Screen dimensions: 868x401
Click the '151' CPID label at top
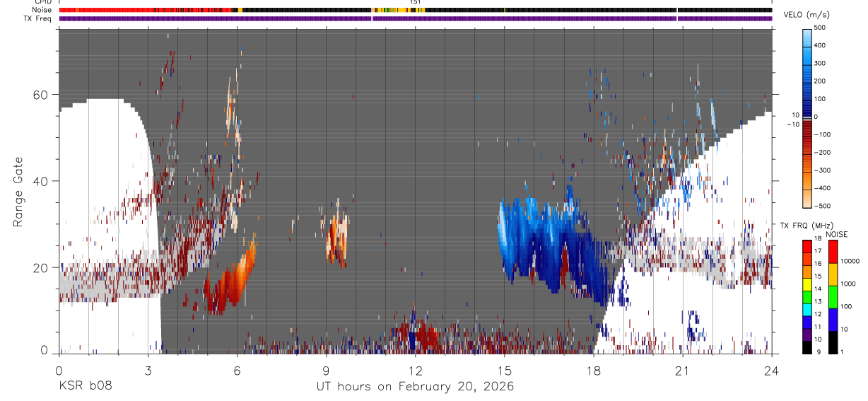pyautogui.click(x=416, y=2)
